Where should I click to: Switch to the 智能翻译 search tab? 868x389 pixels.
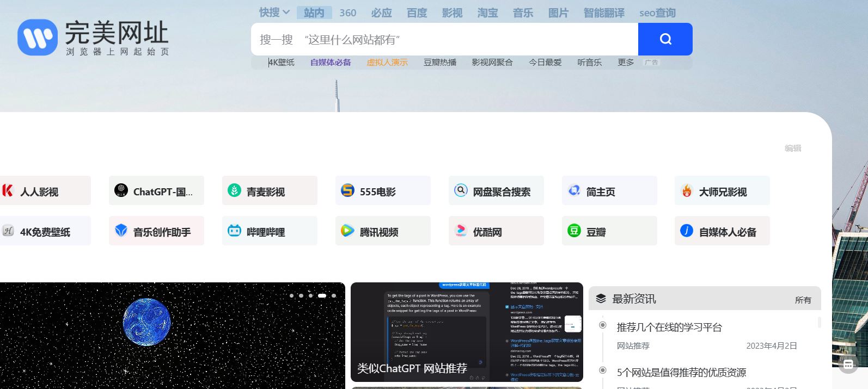[x=604, y=13]
